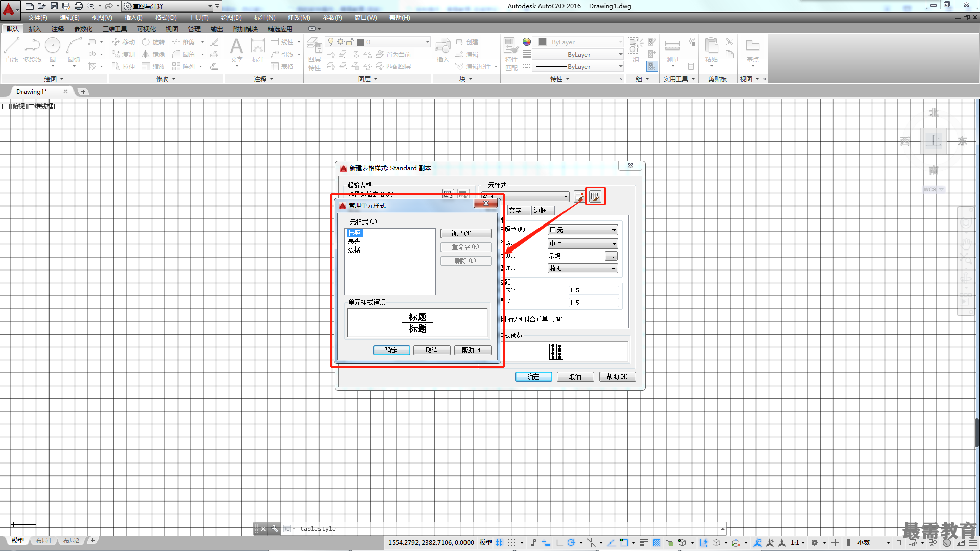Viewport: 980px width, 551px height.
Task: Click the Table (表格) annotation tool
Action: tap(282, 66)
